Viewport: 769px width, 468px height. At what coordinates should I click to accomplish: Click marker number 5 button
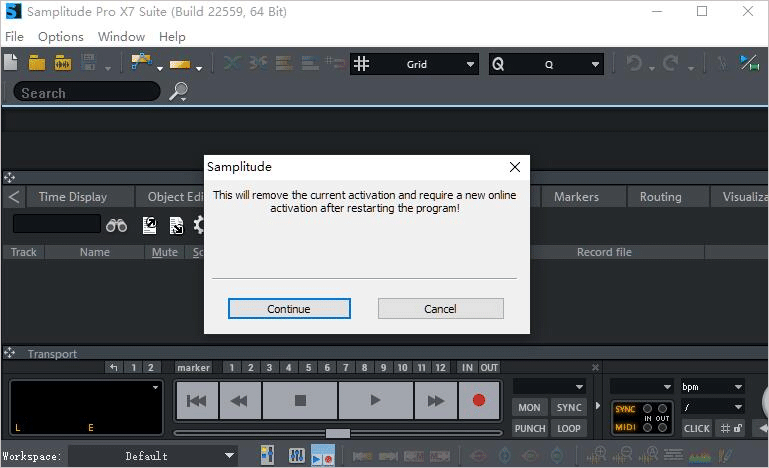pos(308,367)
